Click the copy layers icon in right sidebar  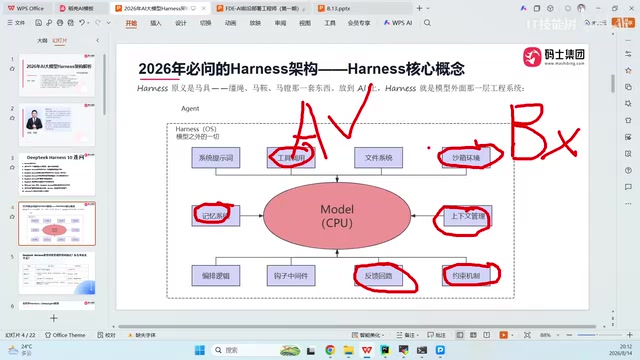pos(628,87)
